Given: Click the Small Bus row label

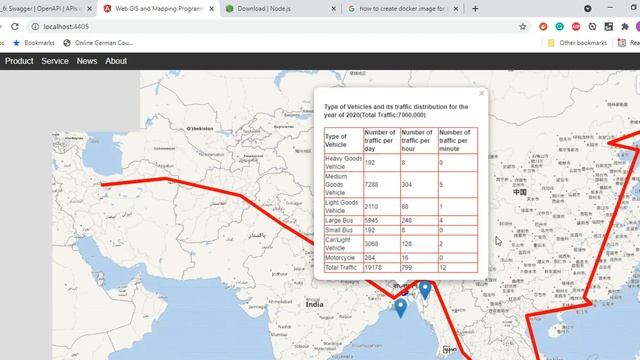Looking at the screenshot, I should (x=344, y=230).
